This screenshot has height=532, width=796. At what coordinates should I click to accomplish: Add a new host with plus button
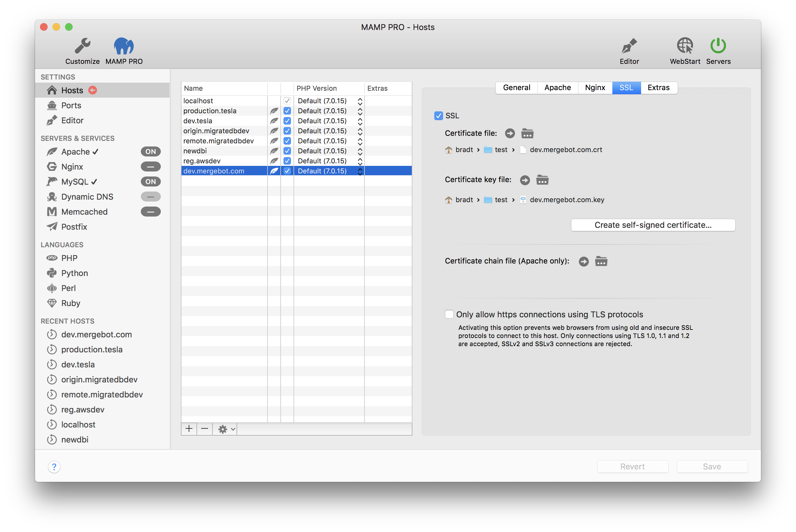(189, 429)
